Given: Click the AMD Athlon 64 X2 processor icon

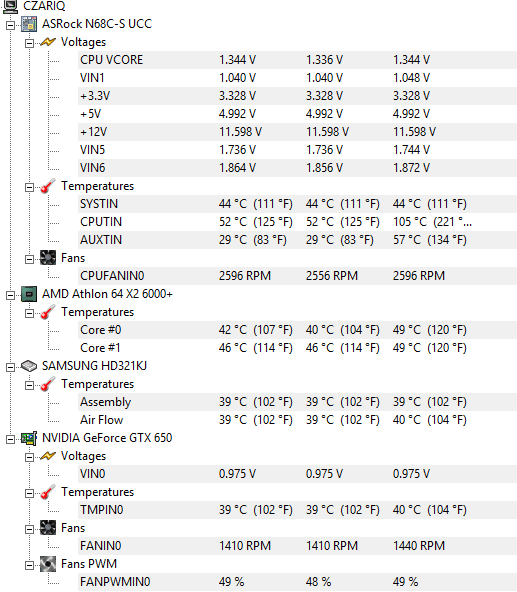Looking at the screenshot, I should (x=29, y=294).
